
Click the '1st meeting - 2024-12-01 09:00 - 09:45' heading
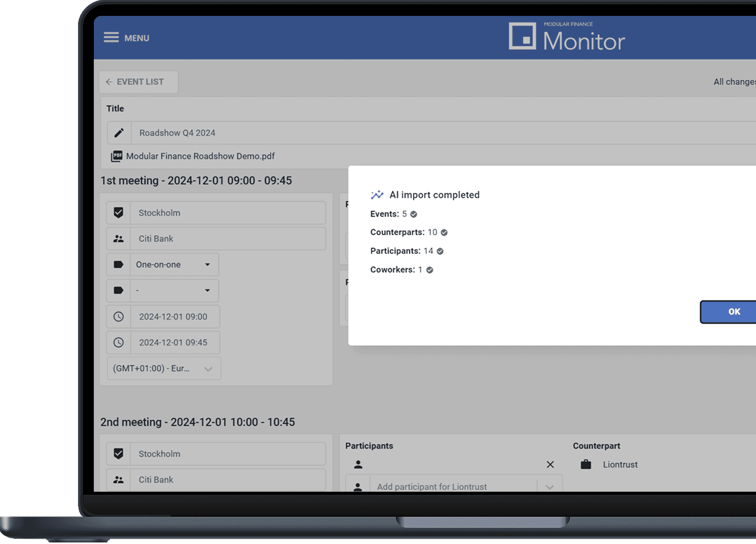[x=196, y=180]
